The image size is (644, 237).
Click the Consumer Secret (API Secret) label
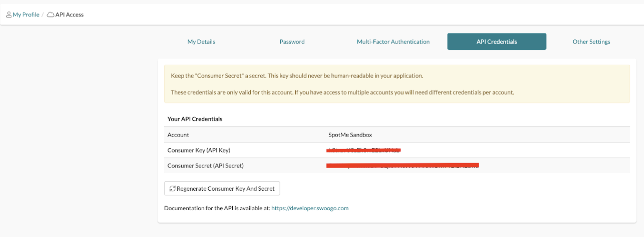[206, 166]
